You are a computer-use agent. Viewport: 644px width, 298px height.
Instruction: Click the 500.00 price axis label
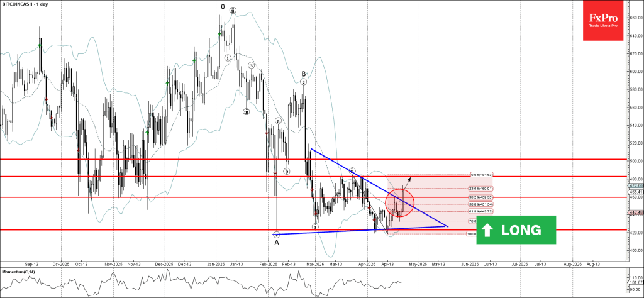click(636, 161)
